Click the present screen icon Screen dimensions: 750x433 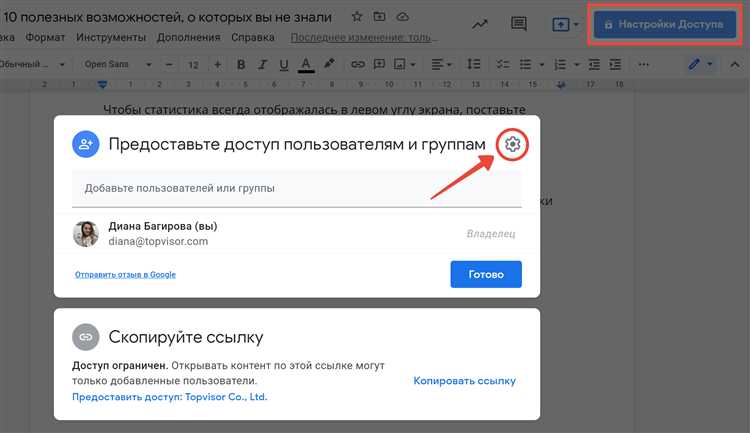click(x=561, y=24)
